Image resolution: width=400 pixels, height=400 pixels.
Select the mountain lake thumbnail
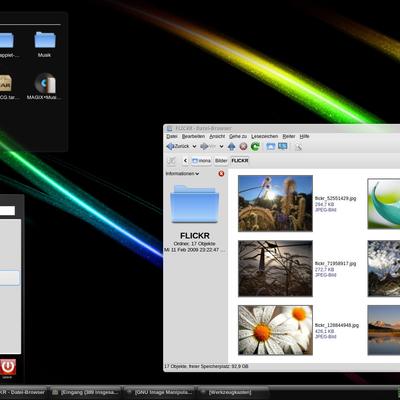(x=384, y=330)
